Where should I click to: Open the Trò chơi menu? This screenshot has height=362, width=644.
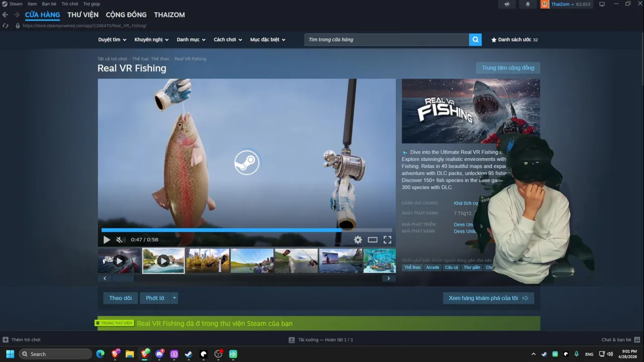click(70, 4)
